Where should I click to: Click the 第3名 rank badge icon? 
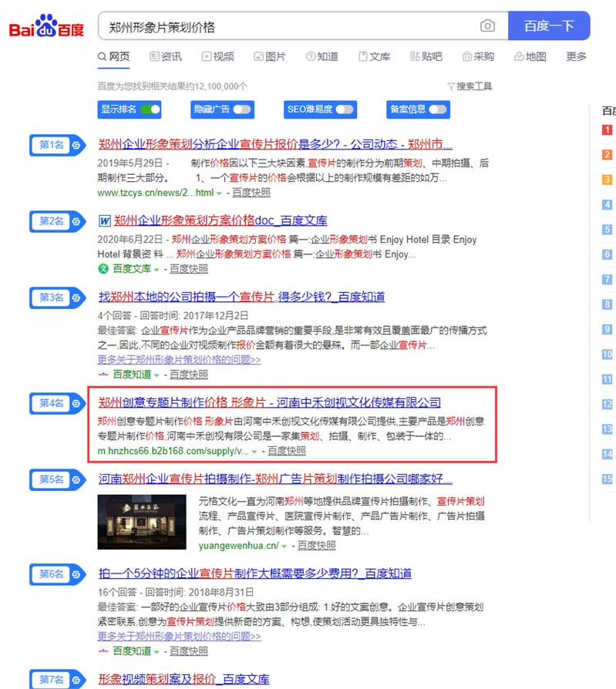[57, 298]
